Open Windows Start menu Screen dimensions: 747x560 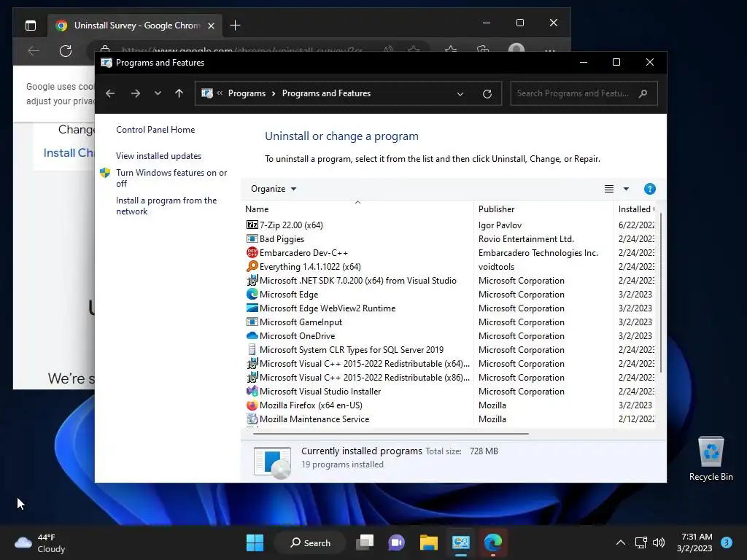pyautogui.click(x=255, y=542)
